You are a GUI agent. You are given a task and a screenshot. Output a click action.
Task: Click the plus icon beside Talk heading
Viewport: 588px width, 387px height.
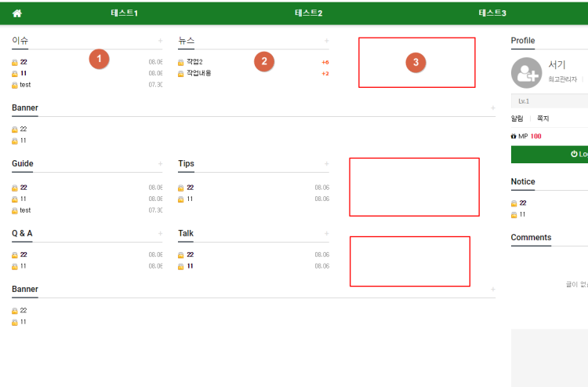[x=326, y=234]
